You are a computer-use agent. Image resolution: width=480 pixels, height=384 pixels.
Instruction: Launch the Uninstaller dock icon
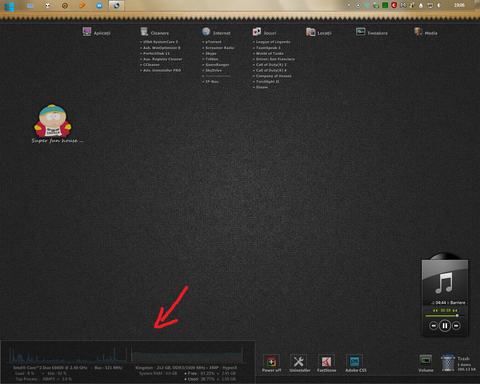tap(299, 361)
